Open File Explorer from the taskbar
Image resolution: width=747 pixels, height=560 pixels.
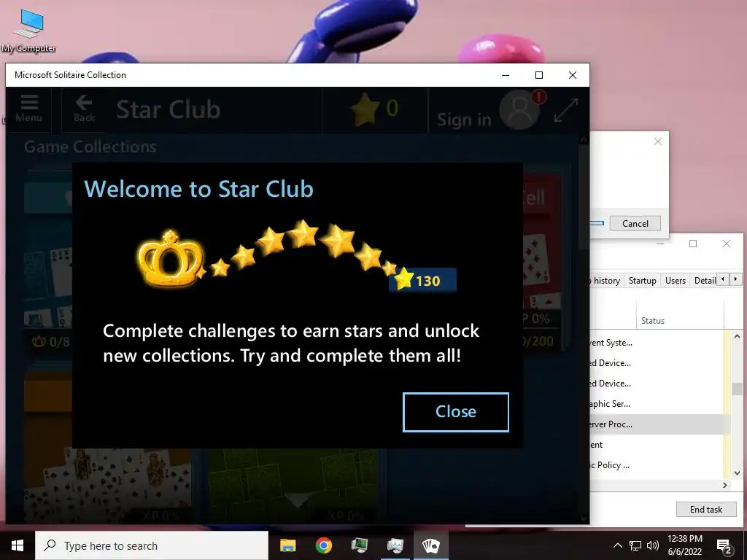point(287,545)
